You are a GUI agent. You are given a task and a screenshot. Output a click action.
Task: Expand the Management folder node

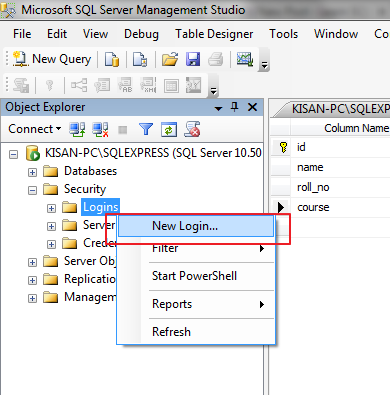click(32, 298)
